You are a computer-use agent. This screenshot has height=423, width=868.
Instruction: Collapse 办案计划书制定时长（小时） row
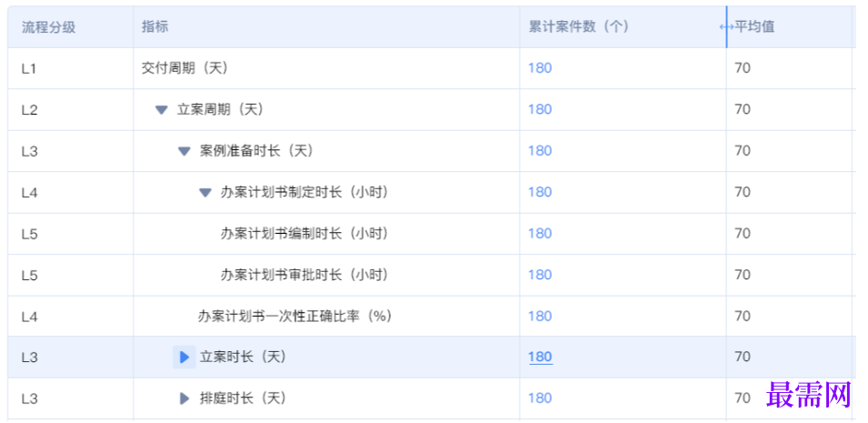point(205,192)
